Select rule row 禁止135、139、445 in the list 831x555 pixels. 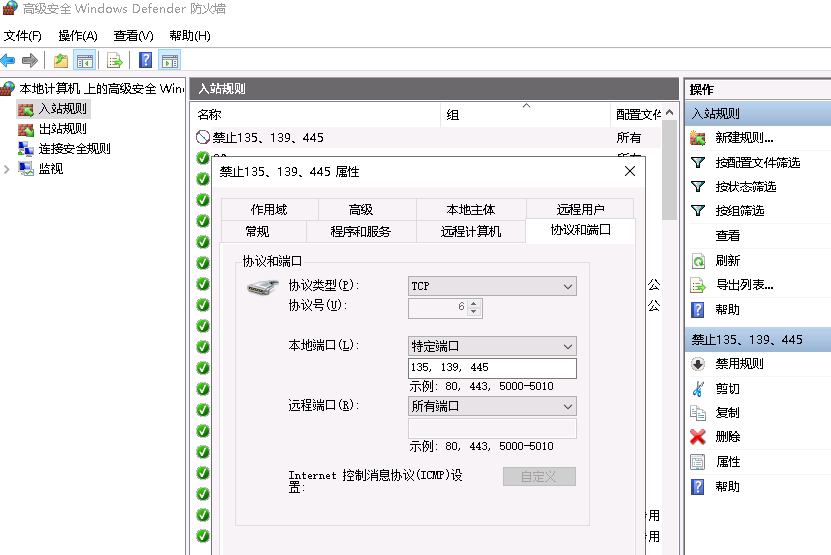pos(428,138)
